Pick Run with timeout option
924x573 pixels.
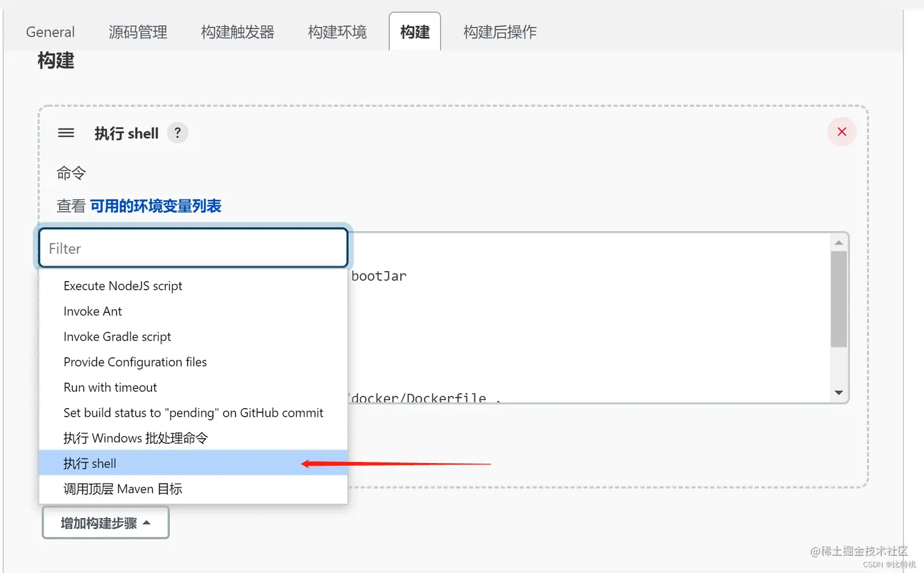click(193, 387)
